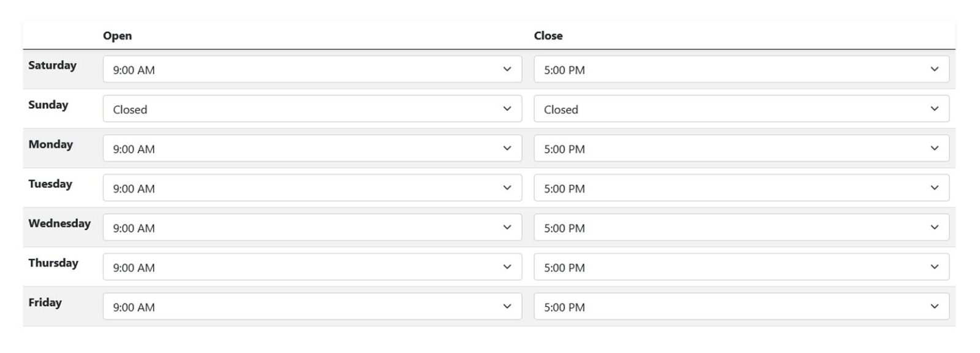The height and width of the screenshot is (353, 980).
Task: Click the Friday row label
Action: [x=45, y=302]
